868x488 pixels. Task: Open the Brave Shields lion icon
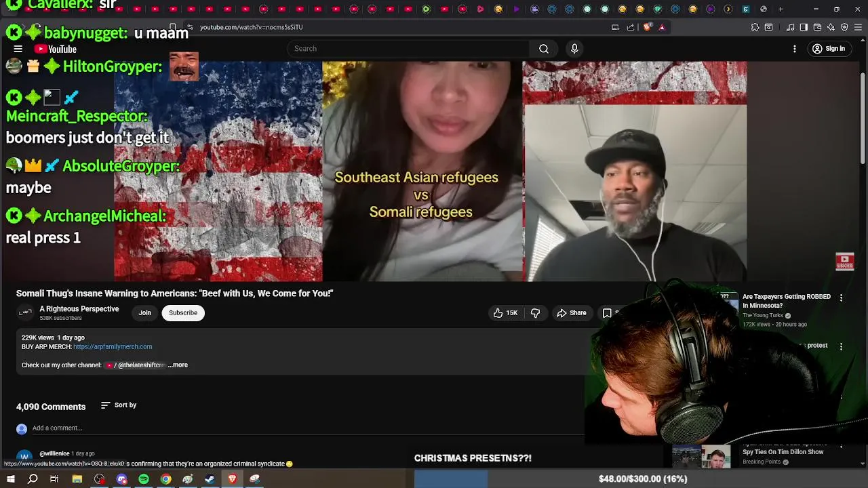coord(647,27)
